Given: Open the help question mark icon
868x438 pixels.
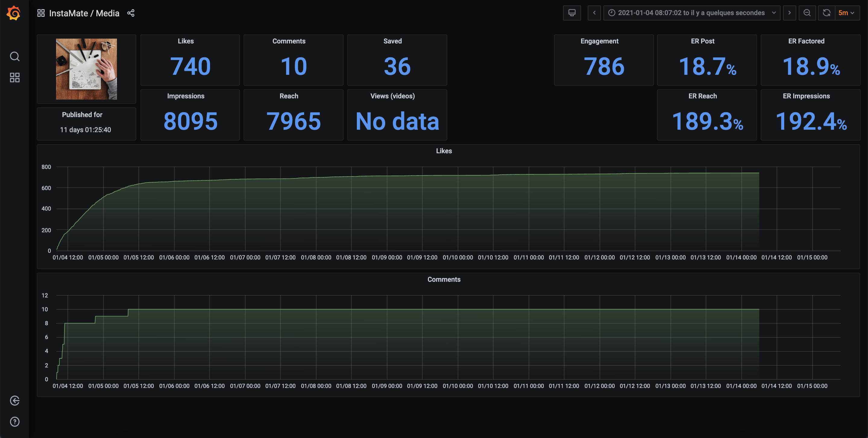Looking at the screenshot, I should (x=14, y=421).
